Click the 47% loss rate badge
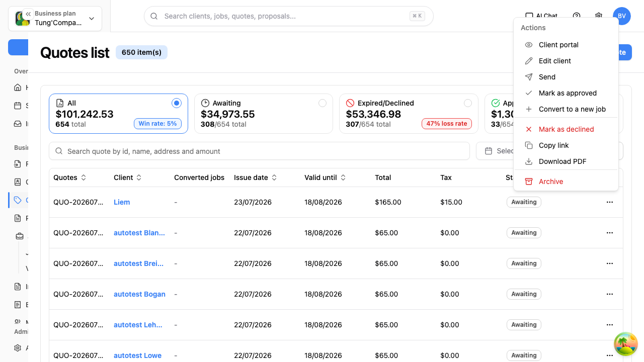 pos(447,123)
